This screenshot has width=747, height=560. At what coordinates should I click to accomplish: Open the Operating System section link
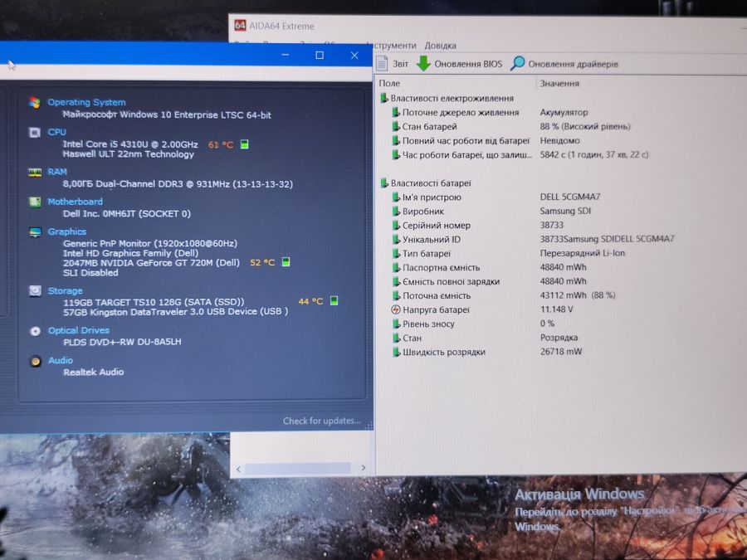coord(86,102)
